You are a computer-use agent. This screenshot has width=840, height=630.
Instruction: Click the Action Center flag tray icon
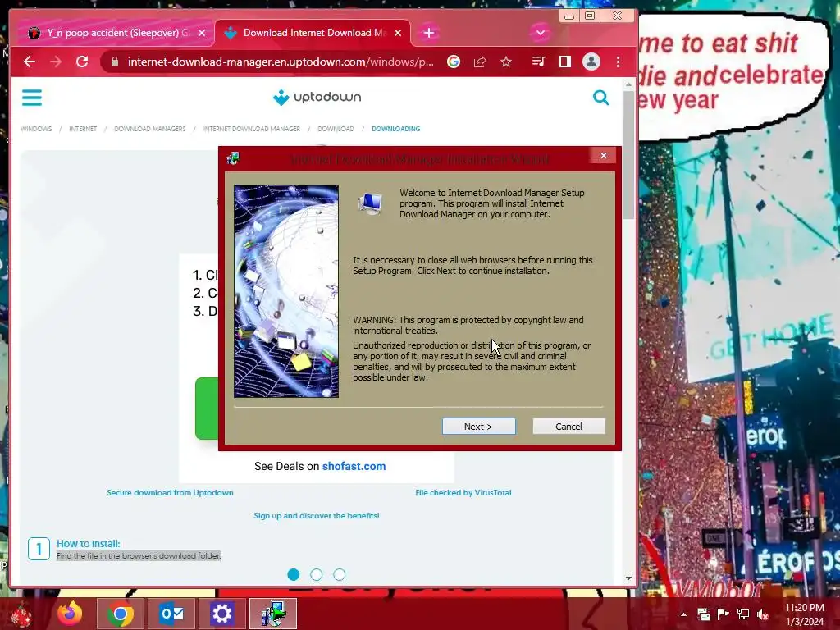coord(723,614)
